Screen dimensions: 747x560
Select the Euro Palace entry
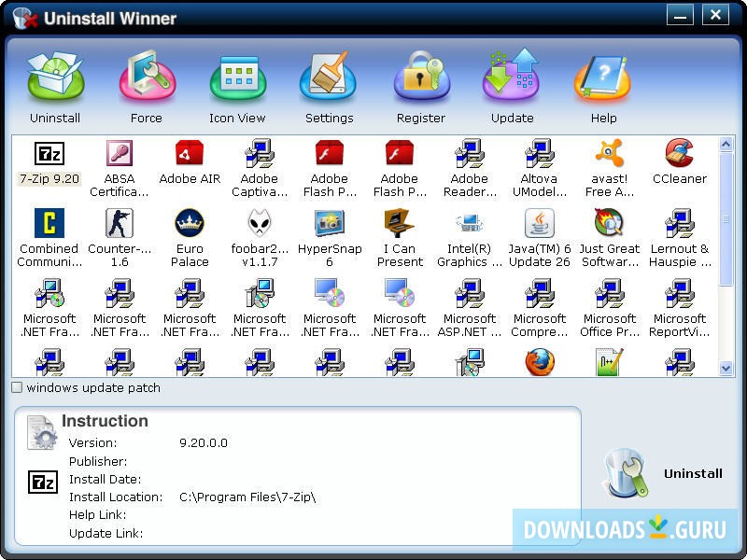tap(190, 233)
